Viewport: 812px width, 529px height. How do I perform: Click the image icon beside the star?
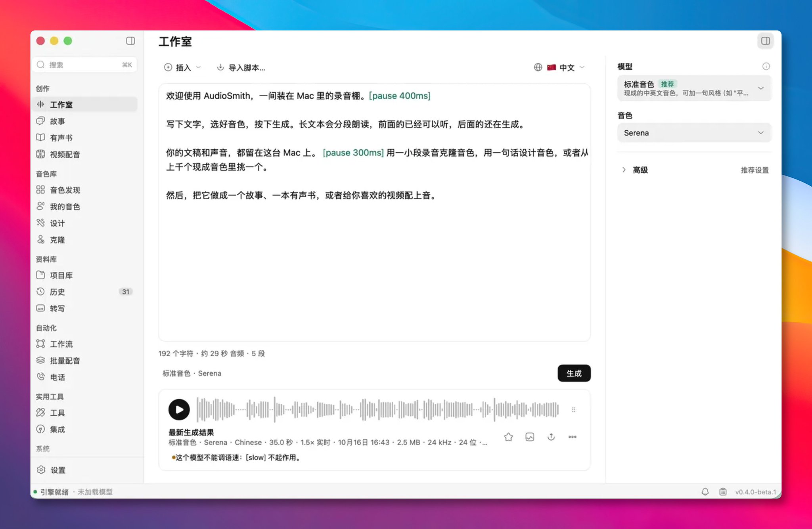pos(530,437)
